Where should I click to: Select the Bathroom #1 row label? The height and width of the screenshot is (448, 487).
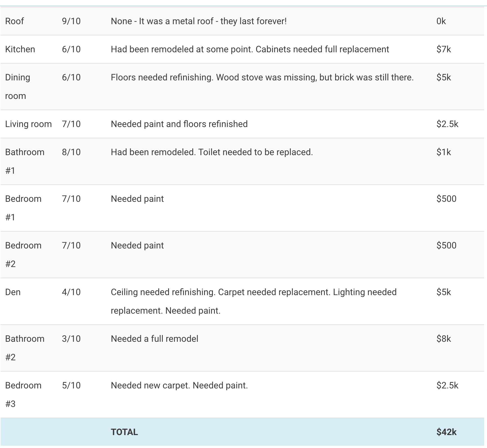25,161
